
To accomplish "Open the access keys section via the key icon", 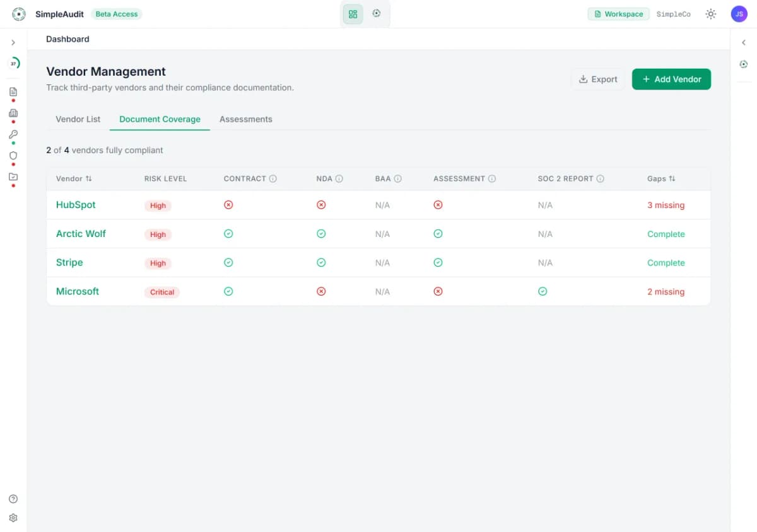I will click(x=13, y=134).
